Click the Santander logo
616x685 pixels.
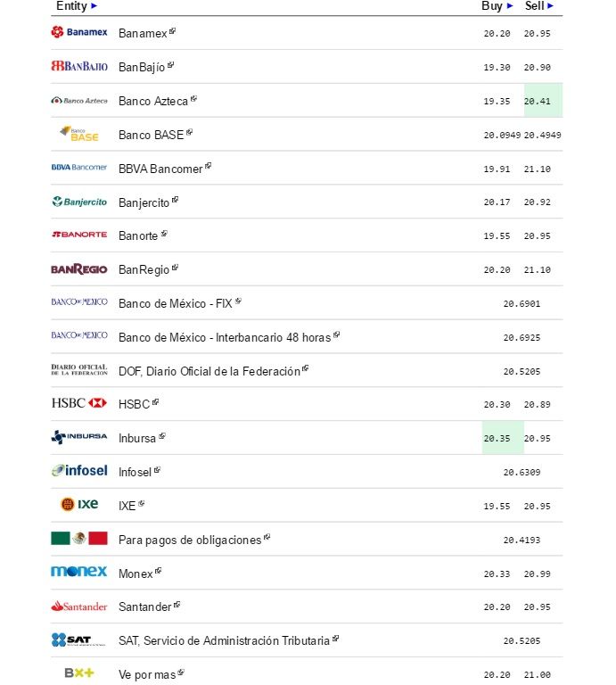click(79, 607)
